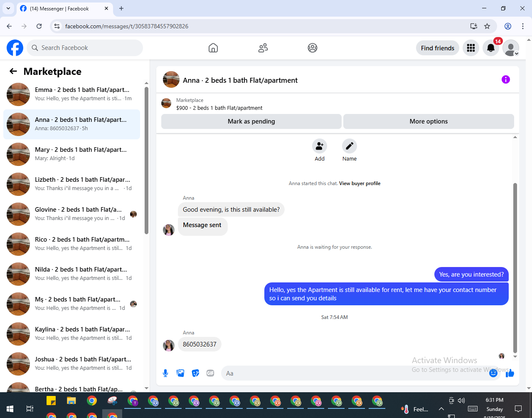Viewport: 532px width, 418px height.
Task: Open the Groups icon in top navigation
Action: pyautogui.click(x=313, y=48)
